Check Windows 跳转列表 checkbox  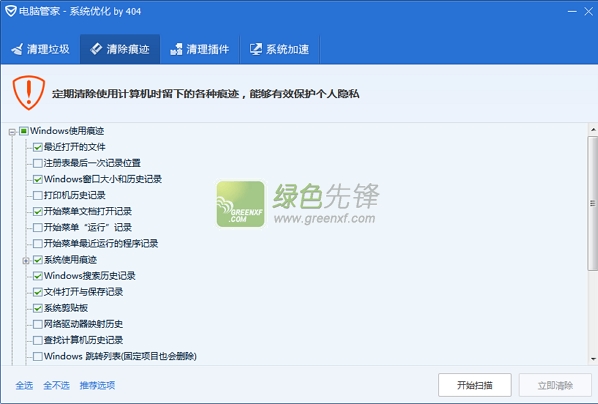pos(37,356)
